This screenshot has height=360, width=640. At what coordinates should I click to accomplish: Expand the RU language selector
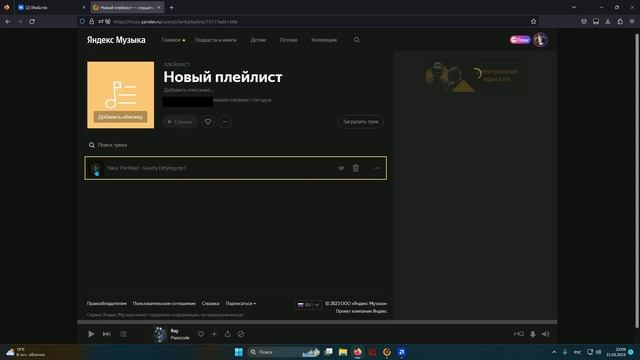point(308,304)
